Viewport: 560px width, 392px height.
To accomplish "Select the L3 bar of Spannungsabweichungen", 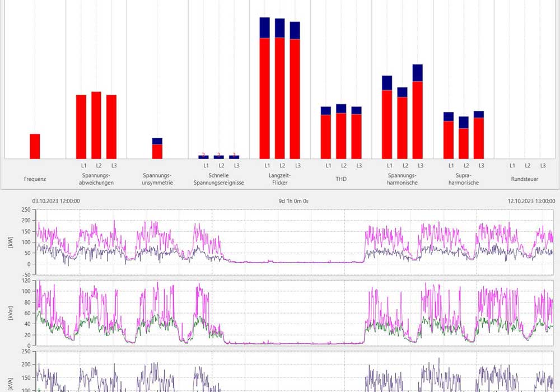I will (111, 127).
